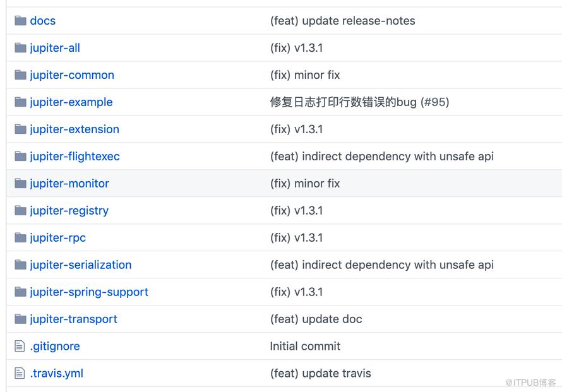Click the folder icon beside jupiter-example
Image resolution: width=562 pixels, height=392 pixels.
click(x=20, y=102)
